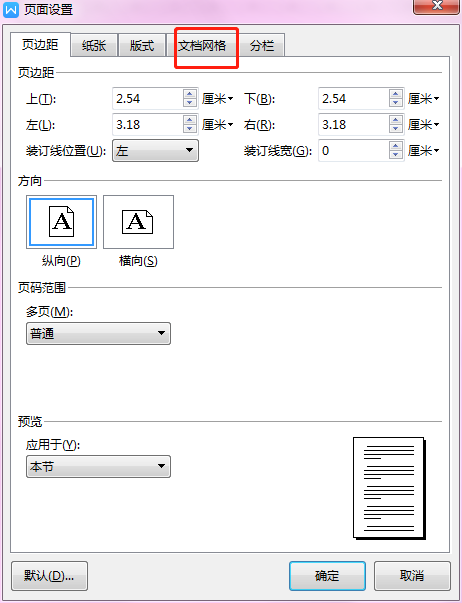The image size is (462, 603).
Task: Decrease bottom margin 下 with down arrow
Action: [395, 103]
